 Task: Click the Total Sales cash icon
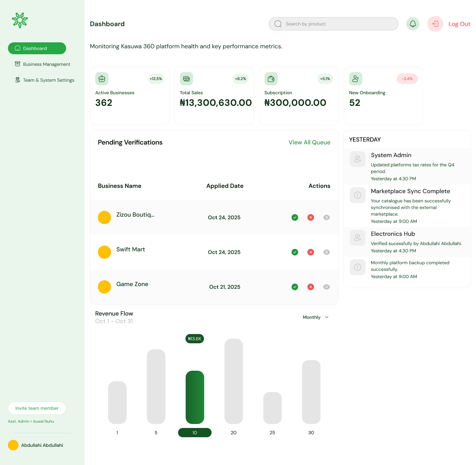[x=186, y=79]
